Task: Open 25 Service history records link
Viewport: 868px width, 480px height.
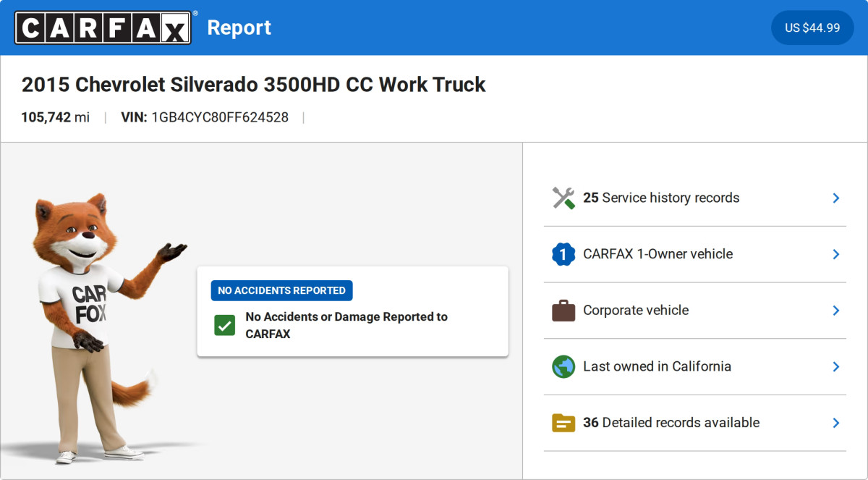Action: pos(661,198)
